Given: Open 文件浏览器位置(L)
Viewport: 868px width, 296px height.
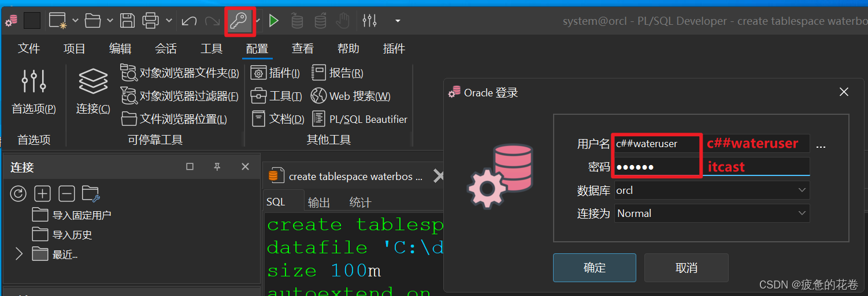Looking at the screenshot, I should pos(174,119).
